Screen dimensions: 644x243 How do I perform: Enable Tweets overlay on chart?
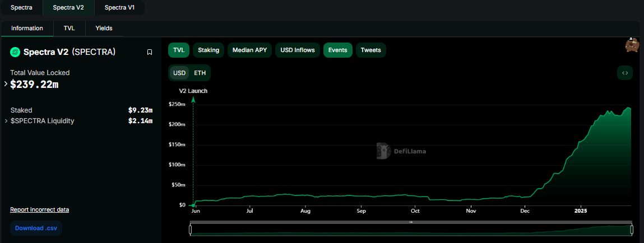coord(371,50)
